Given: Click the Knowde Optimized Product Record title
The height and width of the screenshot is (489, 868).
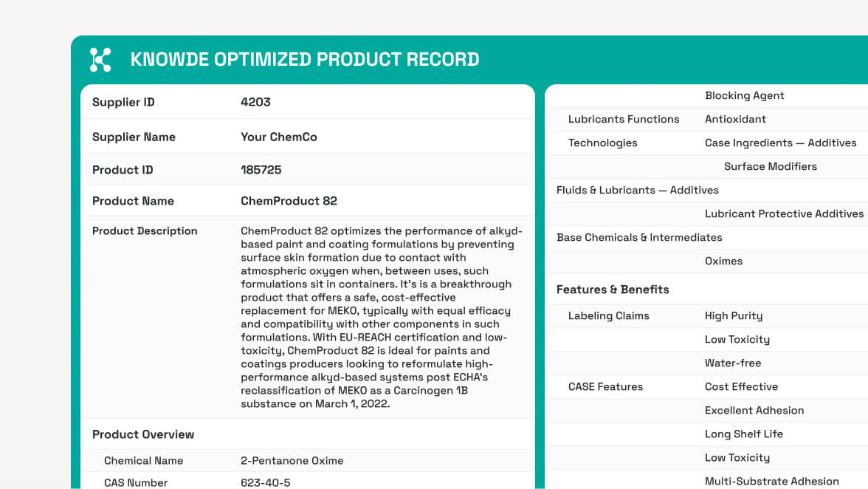Looking at the screenshot, I should 304,60.
